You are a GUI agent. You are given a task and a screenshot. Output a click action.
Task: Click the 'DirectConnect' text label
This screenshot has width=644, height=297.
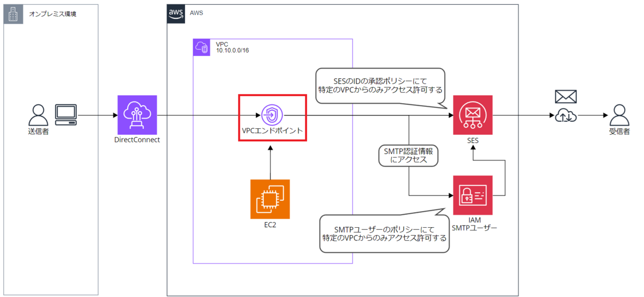tap(137, 140)
